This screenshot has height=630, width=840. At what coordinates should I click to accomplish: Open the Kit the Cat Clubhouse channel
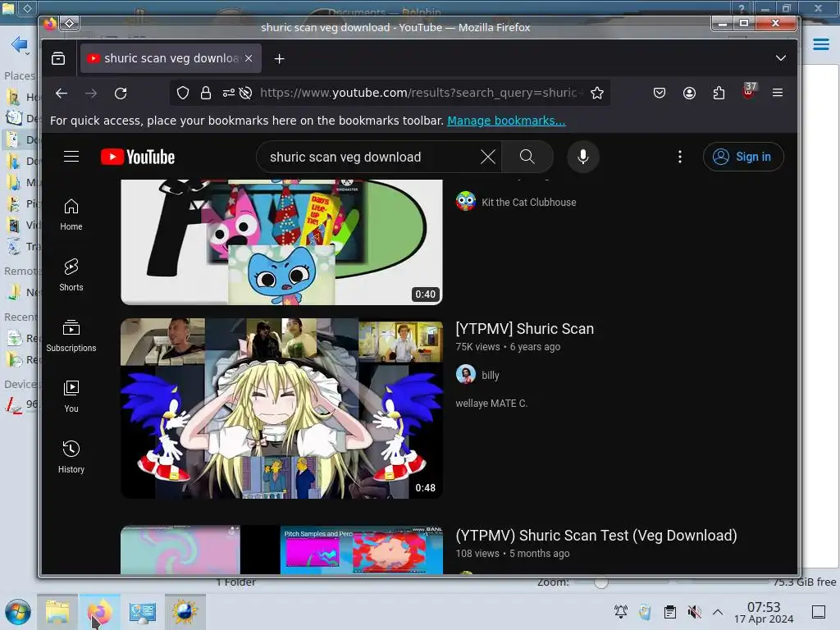528,202
